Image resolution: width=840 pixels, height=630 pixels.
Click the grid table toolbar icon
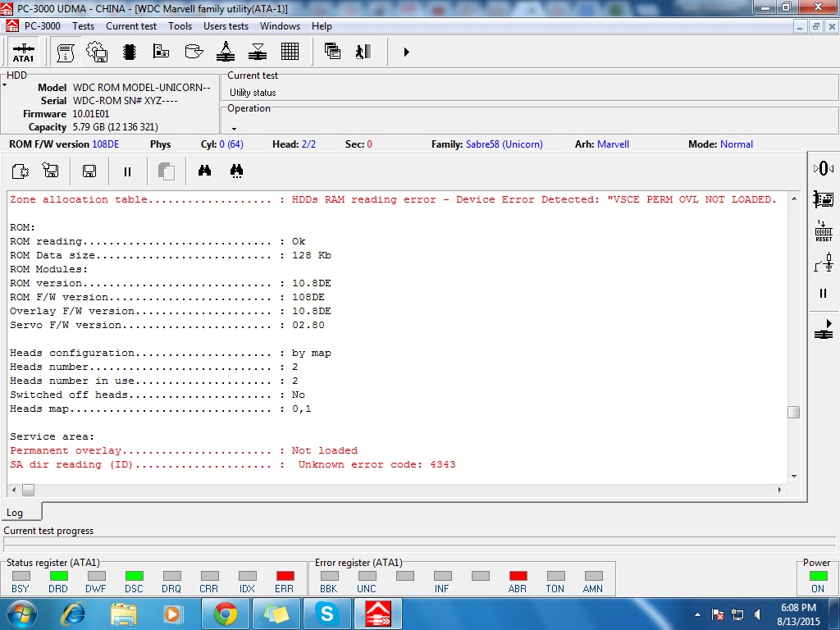[290, 52]
